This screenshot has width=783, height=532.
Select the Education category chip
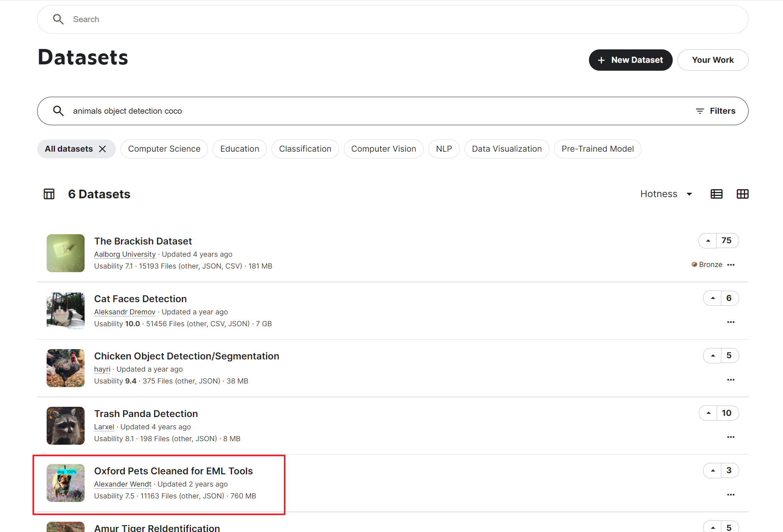(x=240, y=149)
